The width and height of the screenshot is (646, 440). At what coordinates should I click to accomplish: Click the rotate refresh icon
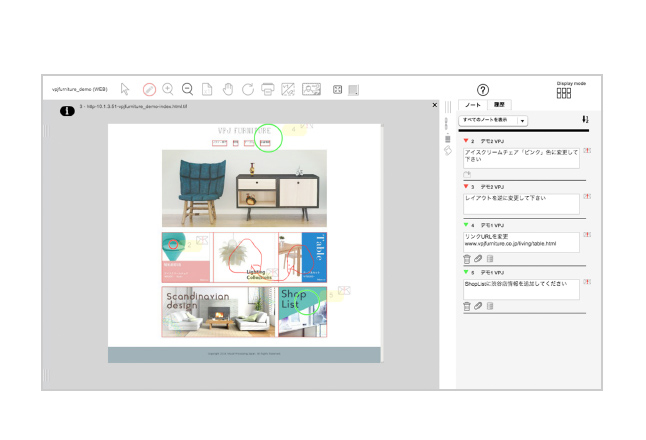(x=248, y=89)
